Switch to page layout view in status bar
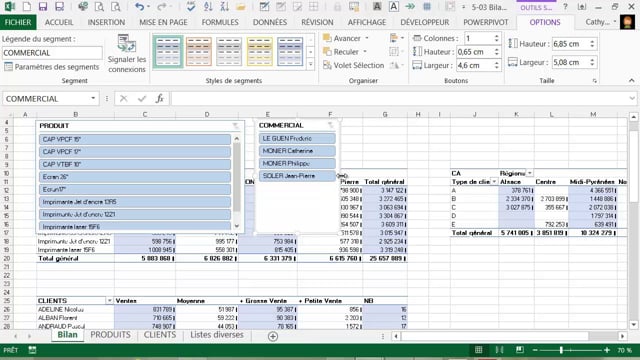 499,350
